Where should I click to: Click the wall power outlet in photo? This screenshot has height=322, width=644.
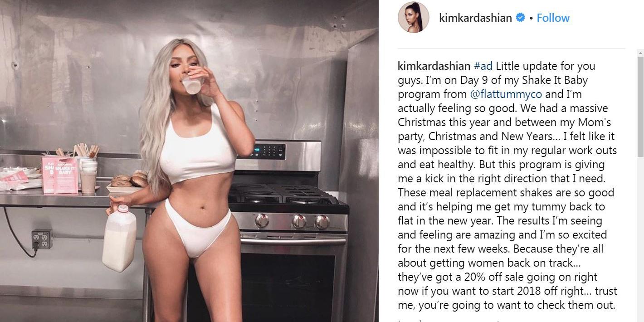pos(42,239)
